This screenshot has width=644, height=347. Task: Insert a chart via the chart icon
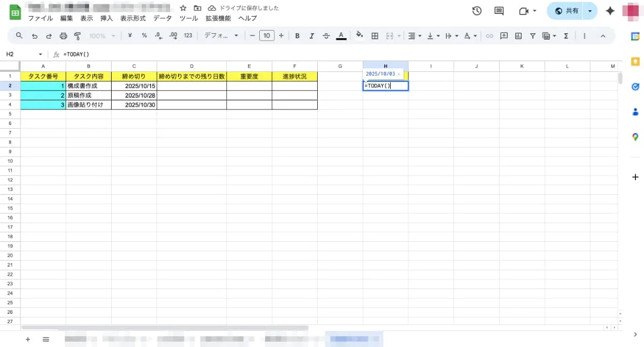(518, 36)
